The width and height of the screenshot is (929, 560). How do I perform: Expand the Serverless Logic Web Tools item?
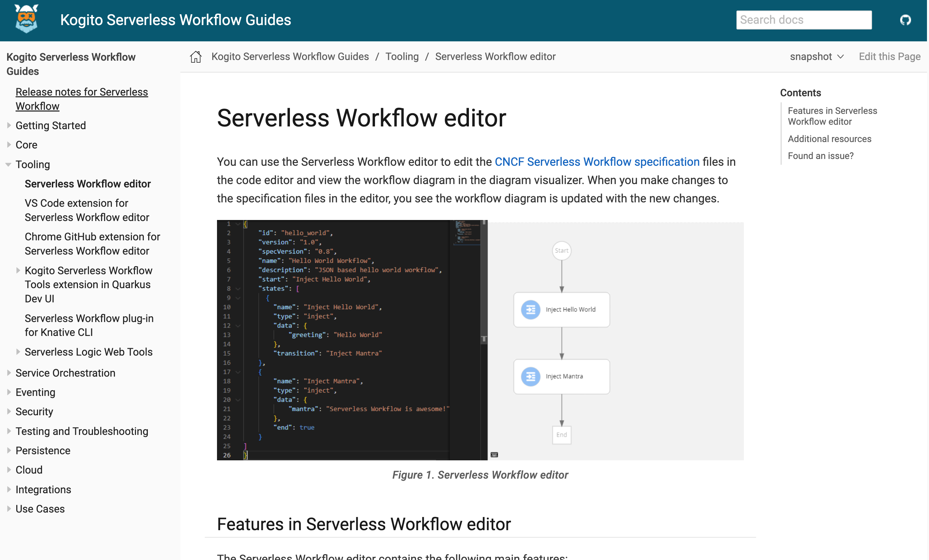click(18, 352)
